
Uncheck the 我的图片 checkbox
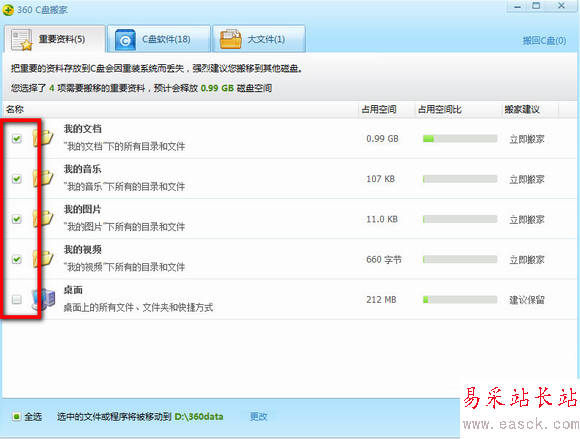pos(16,219)
